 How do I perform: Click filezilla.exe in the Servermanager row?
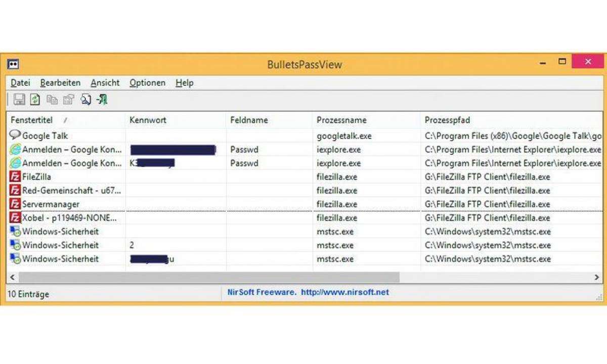(337, 204)
